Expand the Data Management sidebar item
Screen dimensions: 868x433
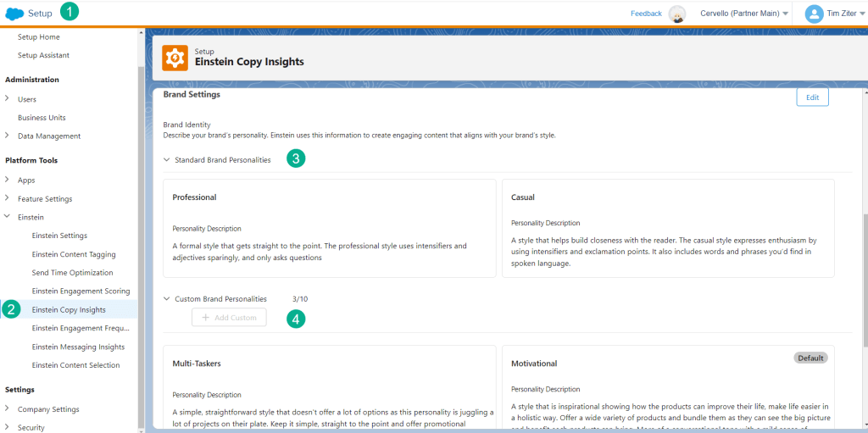point(8,136)
